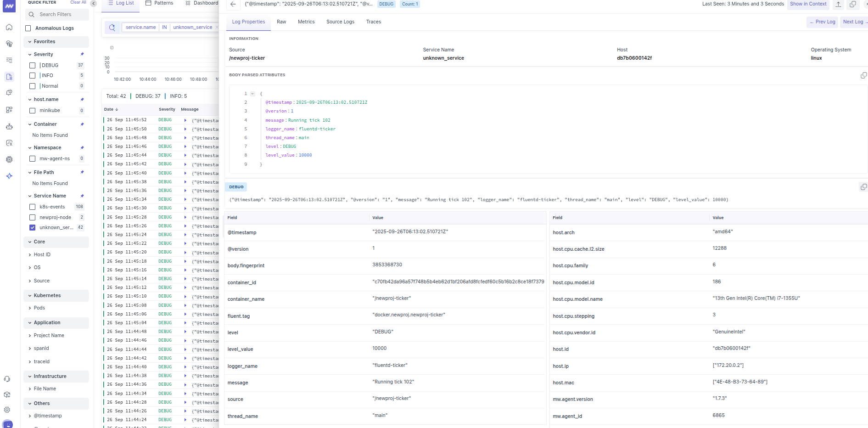Click the back arrow in log detail header

point(233,4)
